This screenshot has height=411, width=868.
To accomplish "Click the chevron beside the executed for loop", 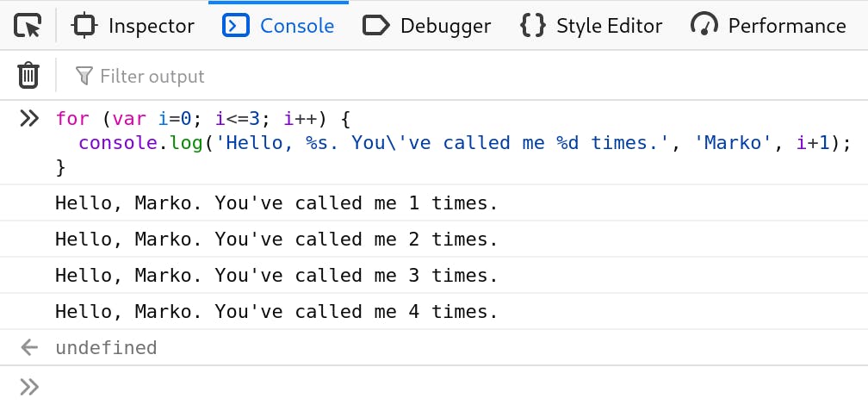I will pyautogui.click(x=29, y=119).
